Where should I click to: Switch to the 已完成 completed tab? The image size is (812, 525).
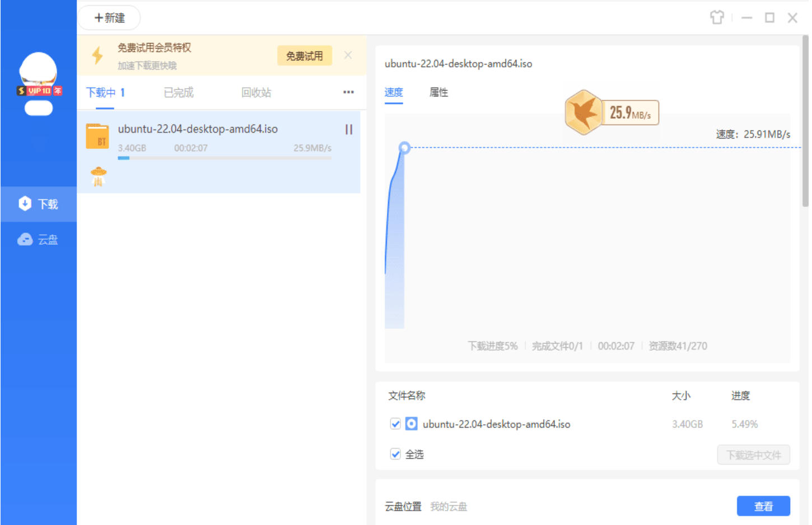pyautogui.click(x=179, y=92)
